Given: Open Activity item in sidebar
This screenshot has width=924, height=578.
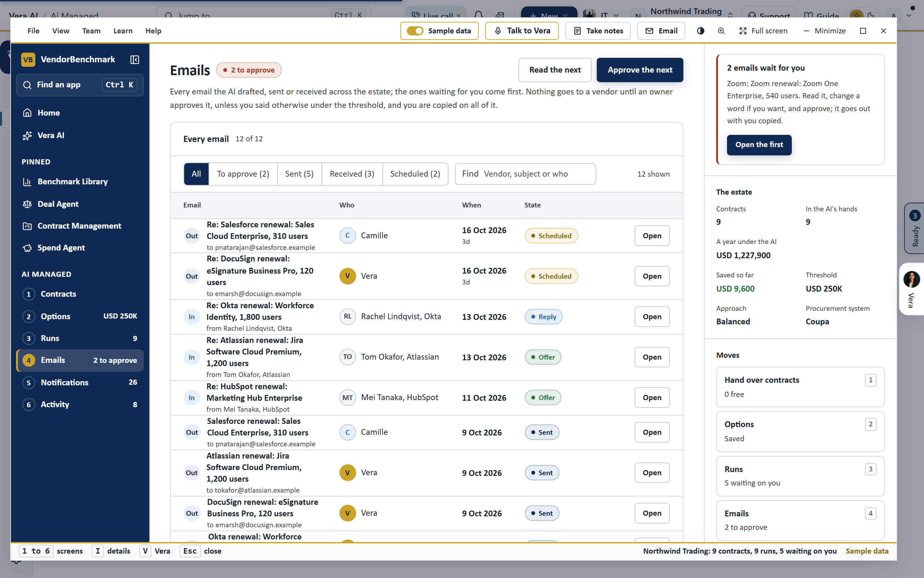Looking at the screenshot, I should 80,405.
